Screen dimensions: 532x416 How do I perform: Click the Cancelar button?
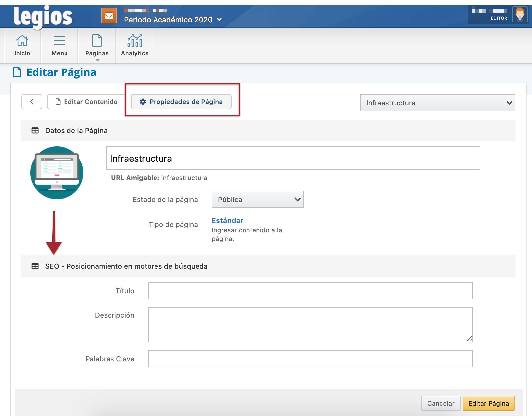(441, 403)
